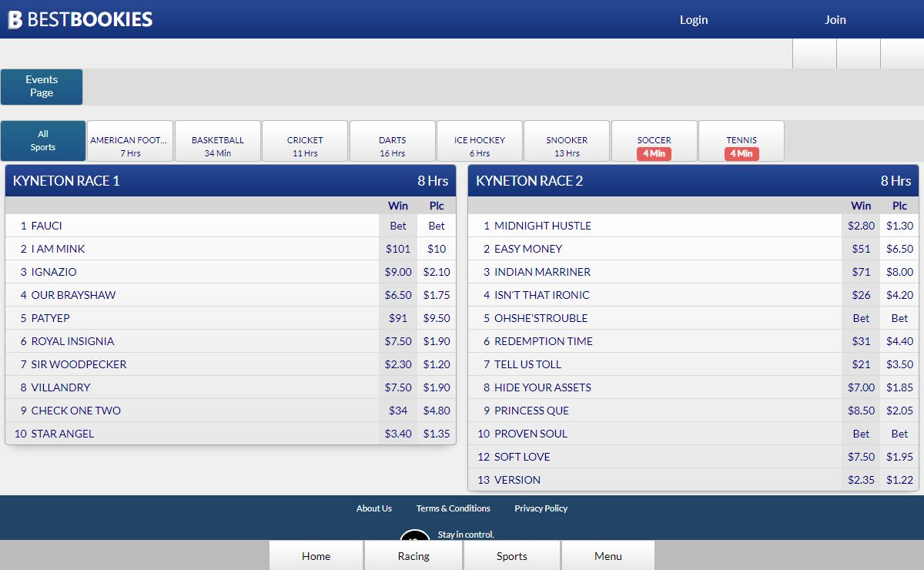
Task: Select REDEMPTION TIME place odds $4.40
Action: 899,341
